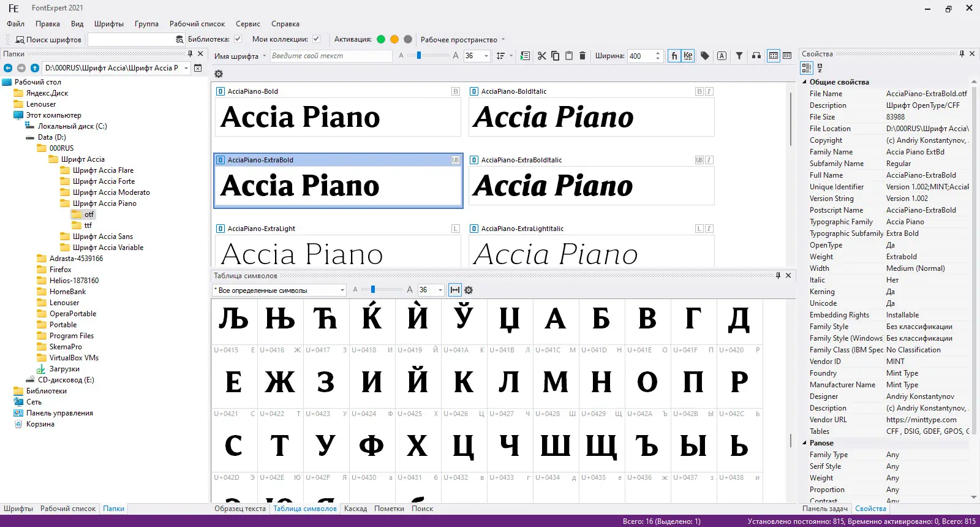This screenshot has width=980, height=527.
Task: Switch to the Каскад tab
Action: tap(355, 509)
